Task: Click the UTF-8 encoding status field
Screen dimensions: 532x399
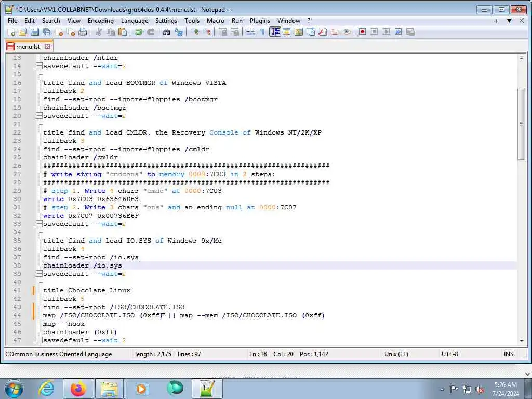Action: point(449,354)
